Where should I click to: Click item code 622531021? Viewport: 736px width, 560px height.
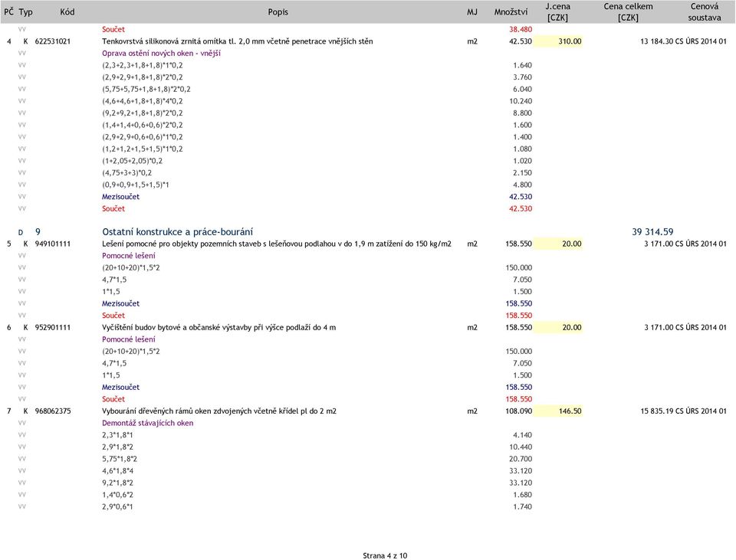coord(53,41)
